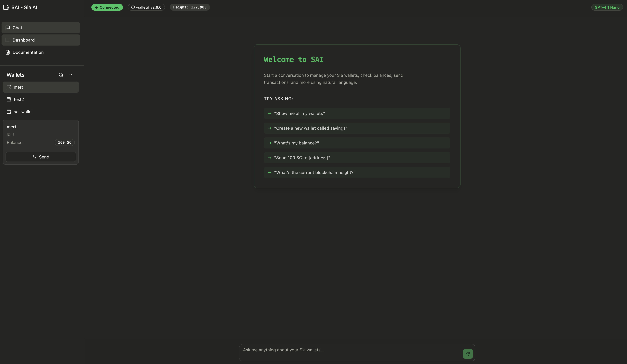Choose "What's the current blockchain height?" suggestion
This screenshot has width=627, height=364.
(357, 172)
